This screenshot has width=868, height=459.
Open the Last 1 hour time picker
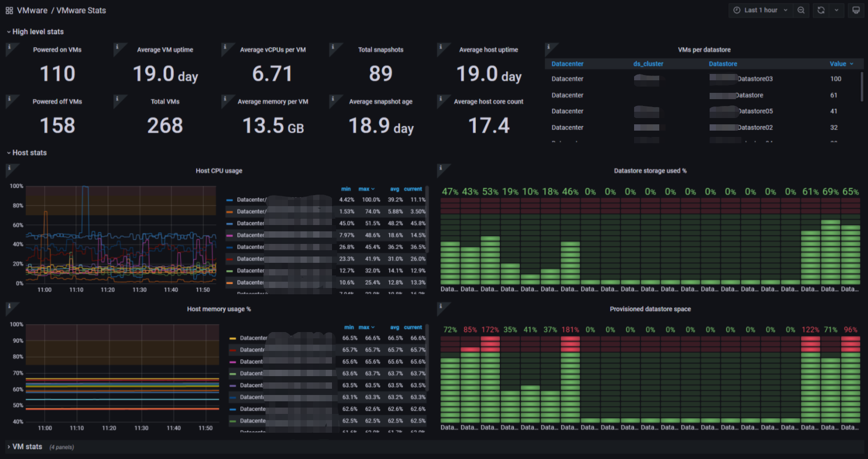point(760,10)
